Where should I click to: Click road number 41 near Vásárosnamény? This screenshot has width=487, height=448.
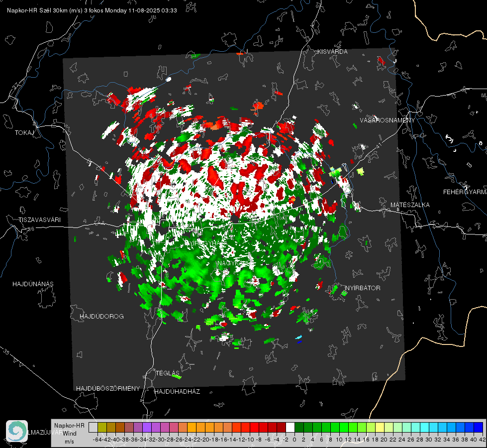tap(379, 145)
